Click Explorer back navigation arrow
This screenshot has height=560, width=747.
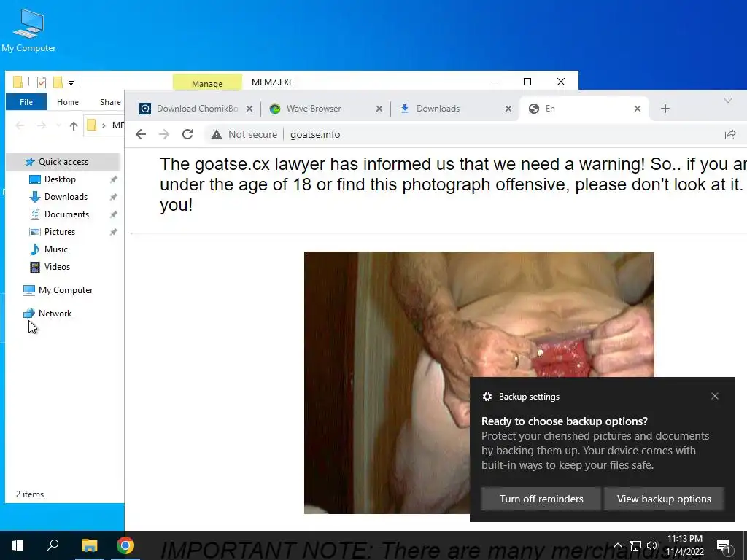pos(20,125)
